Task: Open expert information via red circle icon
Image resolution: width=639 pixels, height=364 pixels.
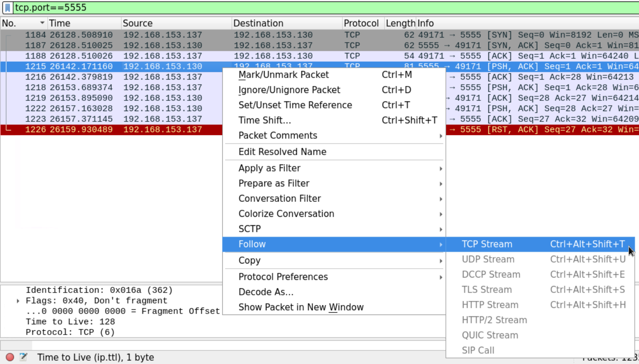Action: point(10,357)
